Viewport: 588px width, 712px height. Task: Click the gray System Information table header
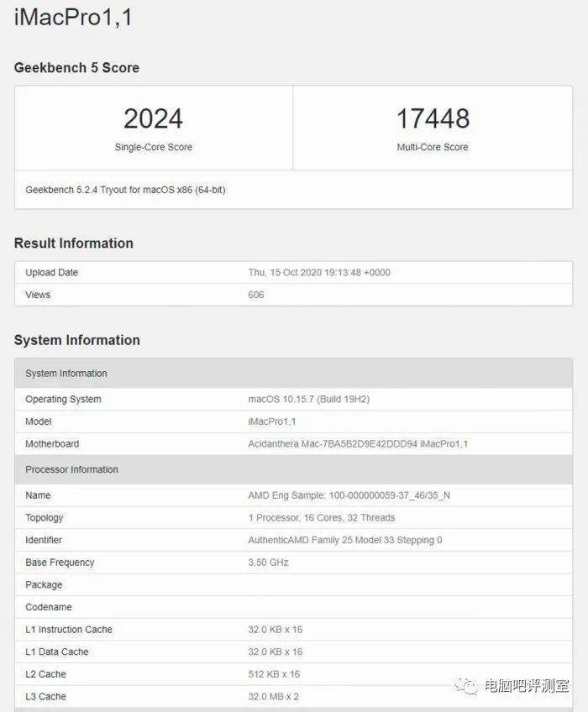(293, 374)
